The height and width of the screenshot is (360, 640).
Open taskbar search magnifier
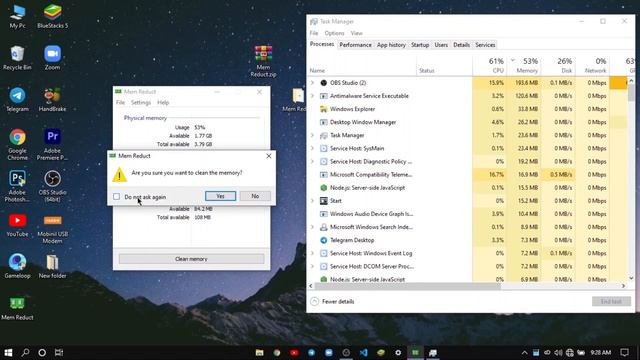pos(25,352)
